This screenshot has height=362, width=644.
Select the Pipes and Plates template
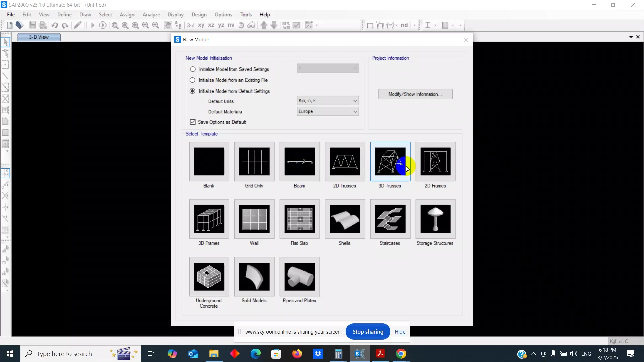[300, 277]
